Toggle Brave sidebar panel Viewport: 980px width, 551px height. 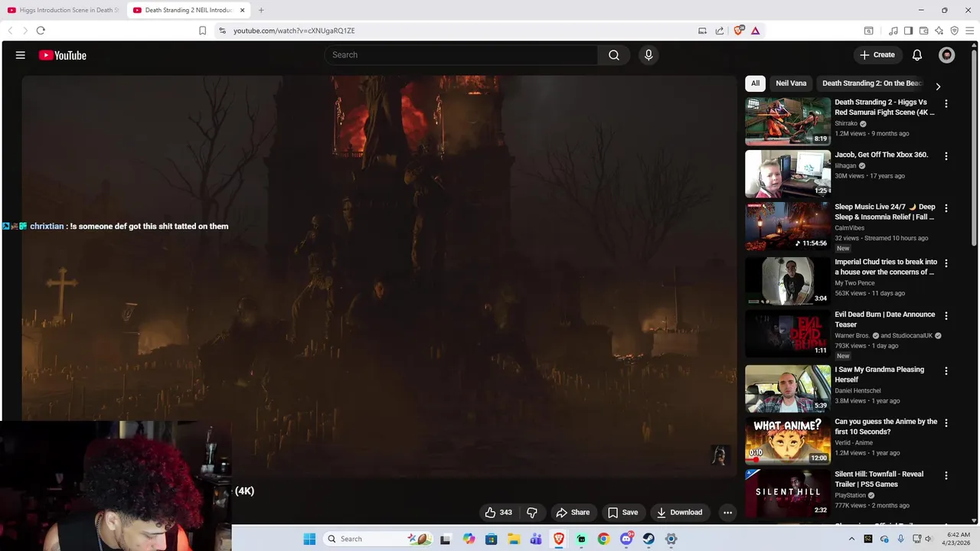click(x=908, y=31)
